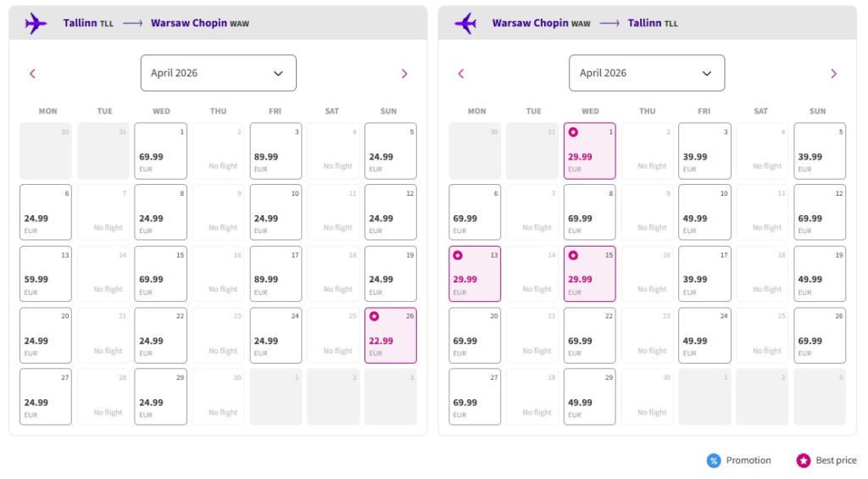Image resolution: width=868 pixels, height=479 pixels.
Task: Select return flight April 5 at 39.99
Action: [820, 151]
